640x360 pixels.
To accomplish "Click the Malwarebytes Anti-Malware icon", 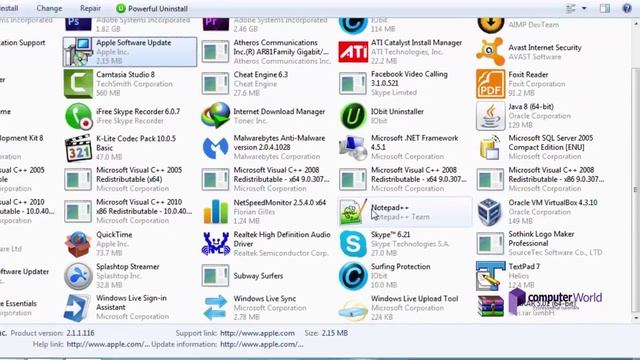I will tap(215, 148).
